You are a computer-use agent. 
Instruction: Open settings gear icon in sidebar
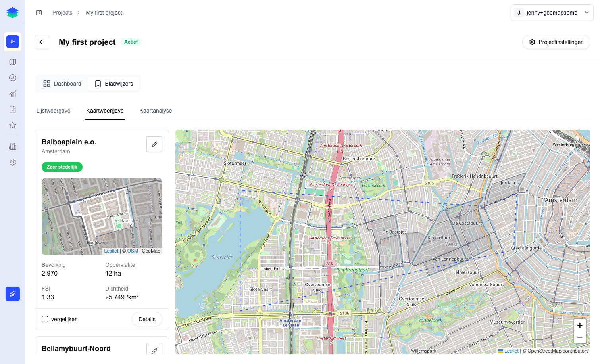click(x=13, y=162)
